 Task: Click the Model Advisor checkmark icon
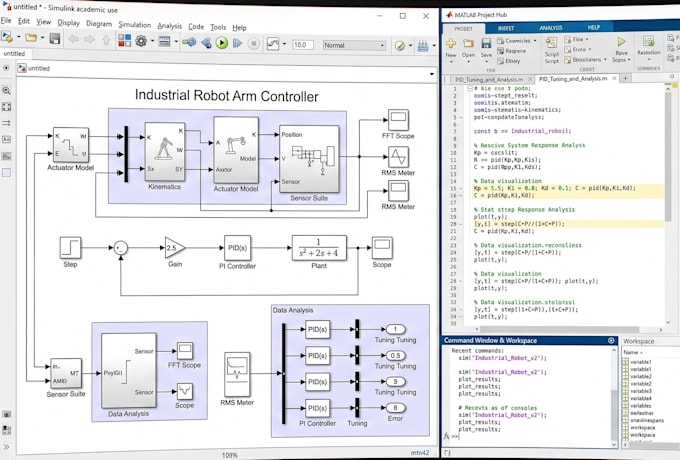400,46
